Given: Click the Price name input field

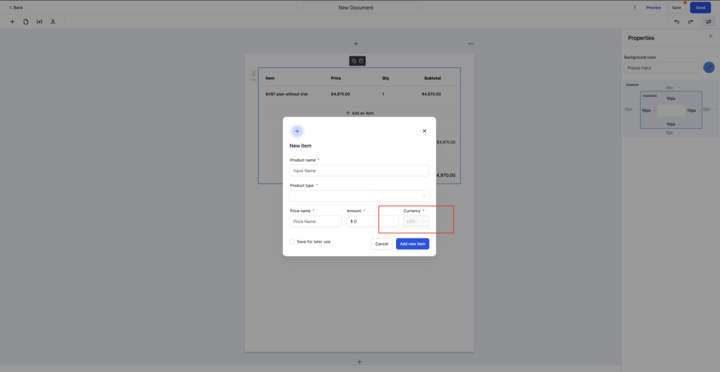Looking at the screenshot, I should coord(315,221).
